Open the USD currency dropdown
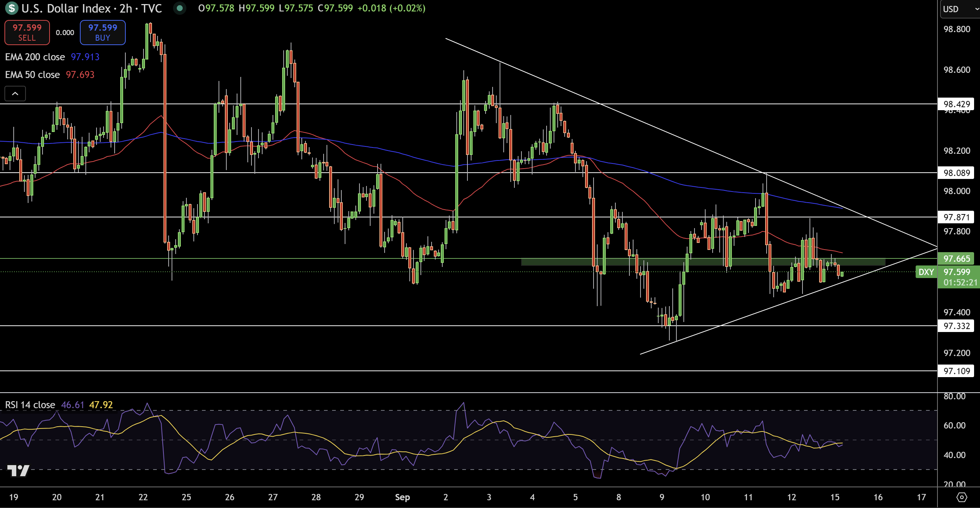Screen dimensions: 980x508 pos(960,9)
